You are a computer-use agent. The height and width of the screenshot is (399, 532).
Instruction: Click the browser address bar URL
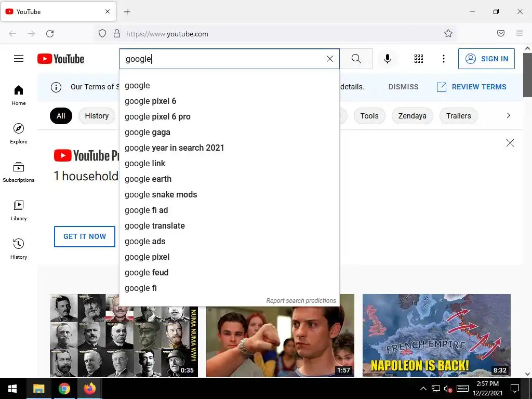coord(167,34)
